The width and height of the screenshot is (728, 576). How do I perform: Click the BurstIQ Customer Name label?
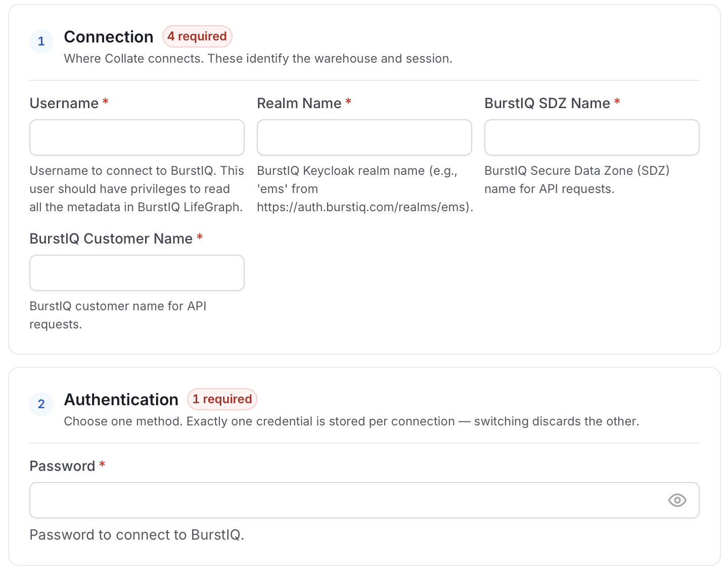click(x=111, y=238)
